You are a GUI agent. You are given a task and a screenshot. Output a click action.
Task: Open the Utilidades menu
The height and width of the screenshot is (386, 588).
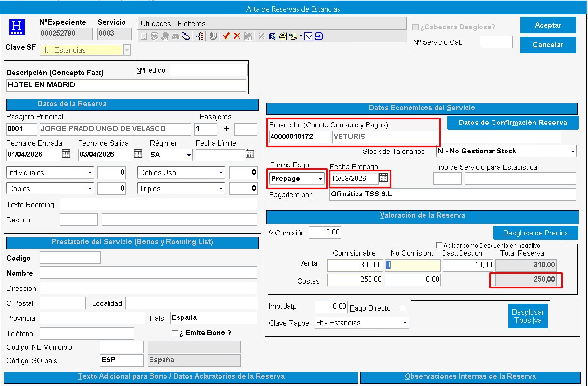click(156, 24)
